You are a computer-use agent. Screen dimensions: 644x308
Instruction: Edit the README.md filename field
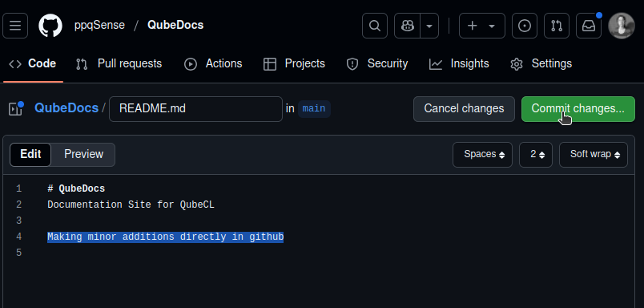coord(195,109)
